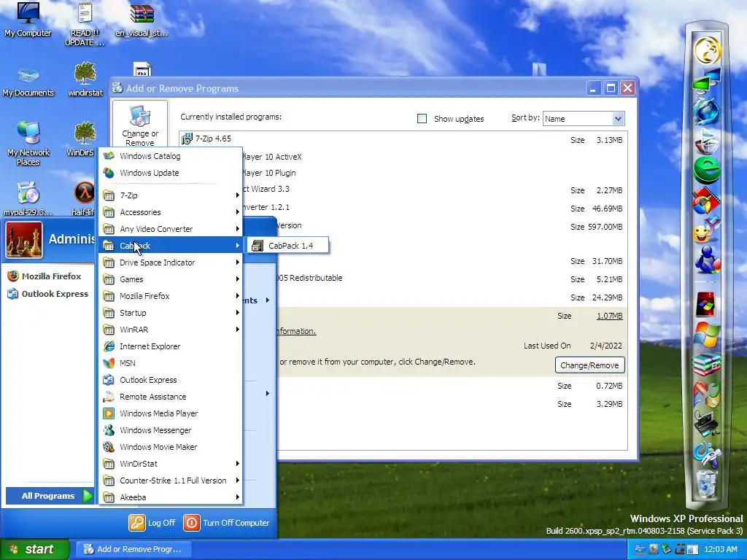The image size is (747, 560).
Task: Expand the Games folder
Action: [171, 279]
